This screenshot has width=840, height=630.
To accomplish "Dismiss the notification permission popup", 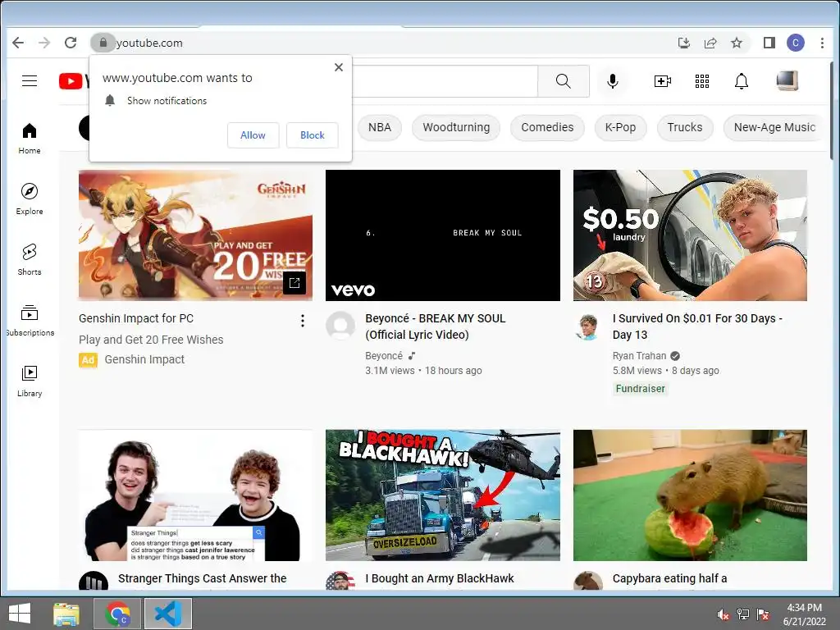I will (x=339, y=67).
